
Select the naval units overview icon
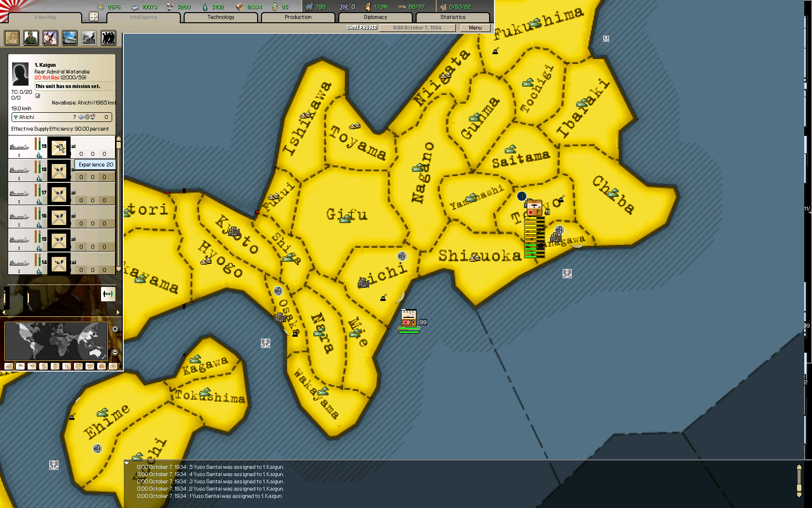[x=70, y=38]
